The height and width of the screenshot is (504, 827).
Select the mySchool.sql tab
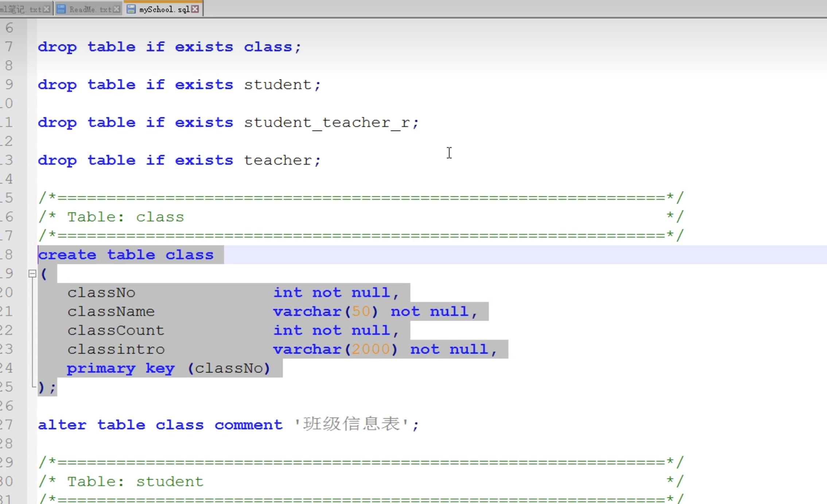coord(164,9)
